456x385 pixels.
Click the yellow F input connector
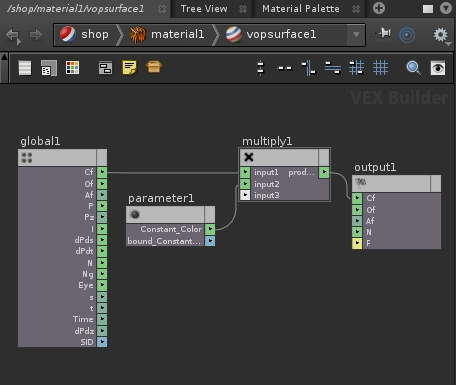click(x=357, y=243)
